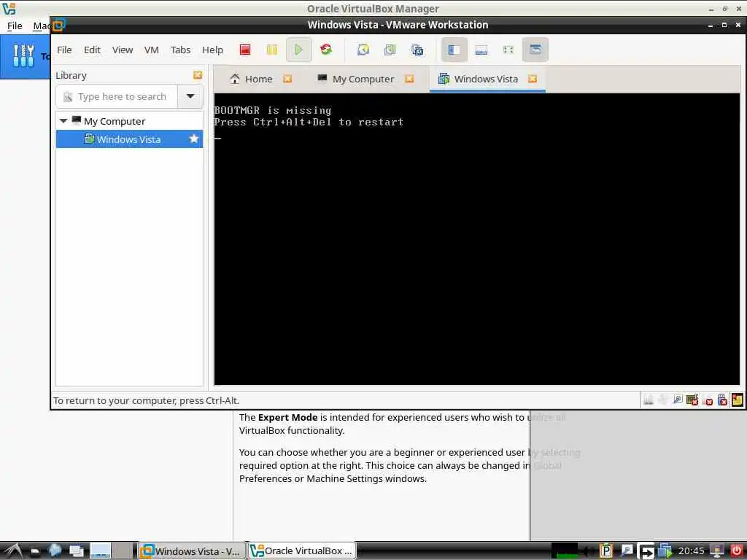Click the red Power Off toolbar button
Screen dimensions: 747x560
click(245, 50)
